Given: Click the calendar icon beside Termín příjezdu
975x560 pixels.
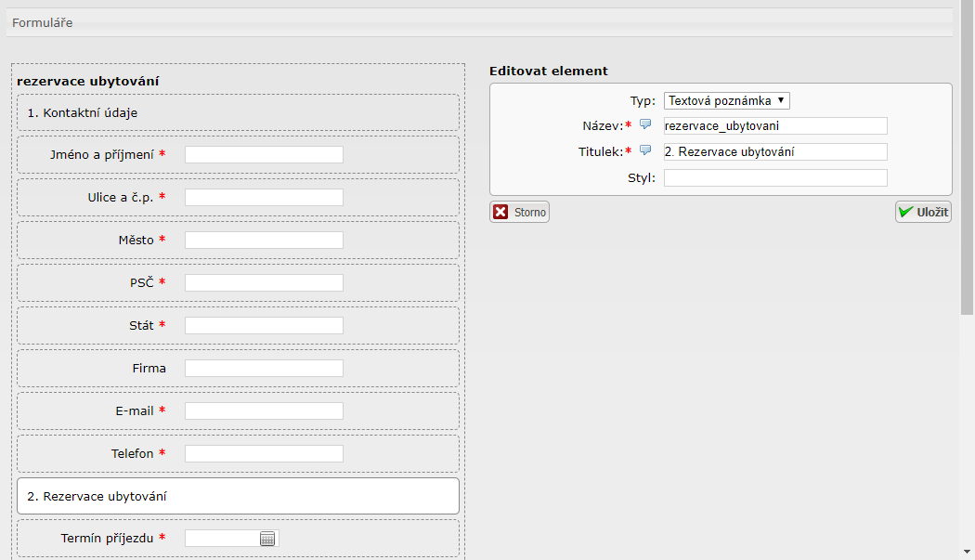Looking at the screenshot, I should coord(267,539).
